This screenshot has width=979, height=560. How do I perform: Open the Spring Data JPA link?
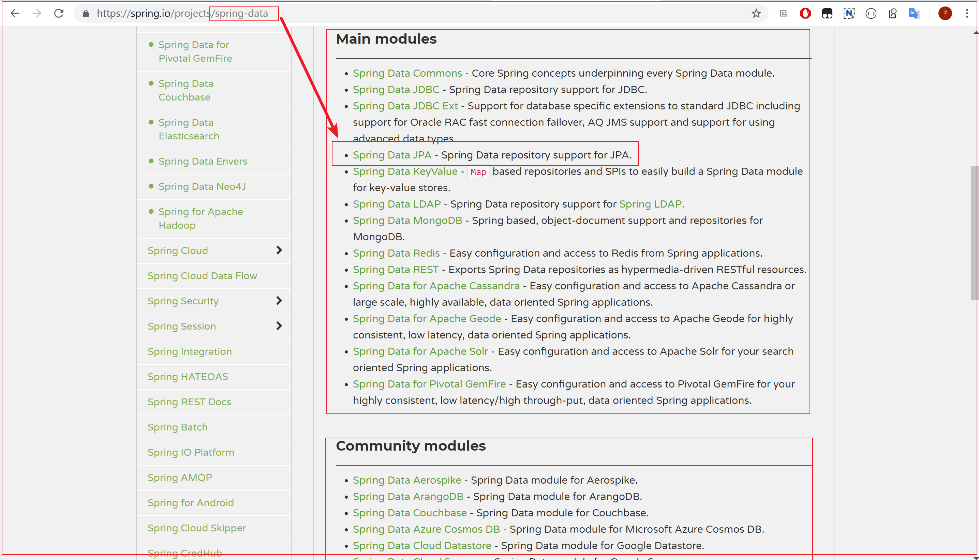(392, 155)
